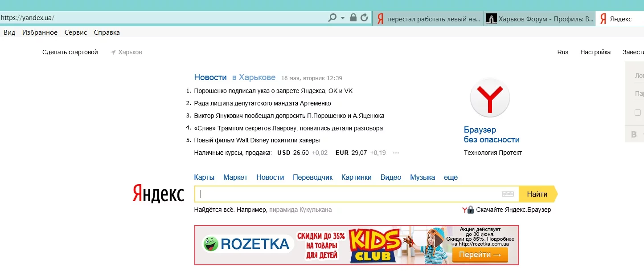The height and width of the screenshot is (279, 644).
Task: Open the Настройка settings link
Action: point(595,52)
